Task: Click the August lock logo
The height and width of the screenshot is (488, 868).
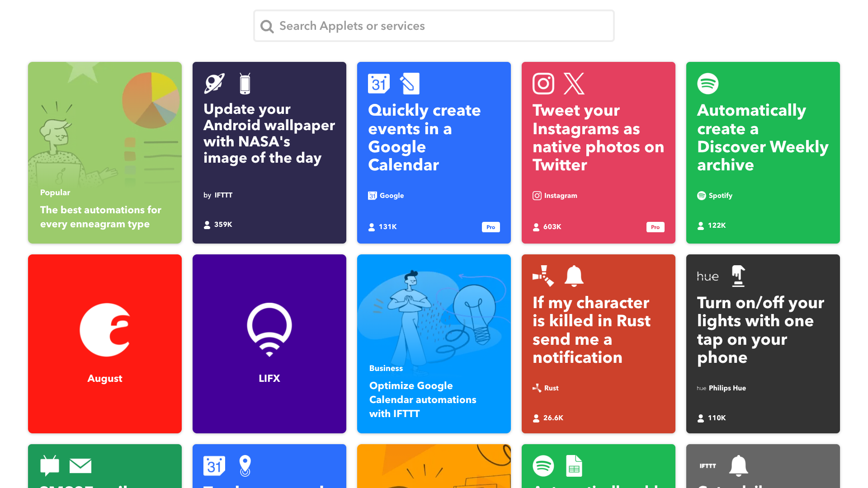Action: coord(104,329)
